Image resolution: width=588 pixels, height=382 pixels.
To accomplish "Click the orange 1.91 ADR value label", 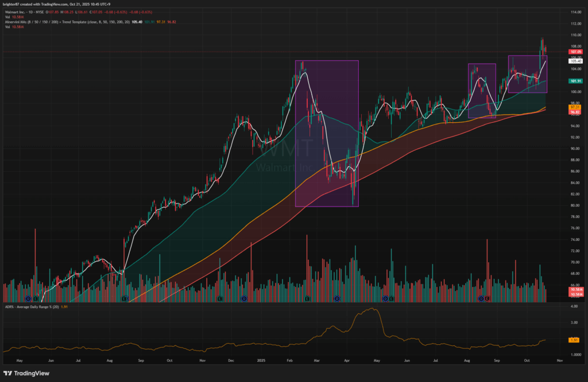I will pyautogui.click(x=575, y=340).
